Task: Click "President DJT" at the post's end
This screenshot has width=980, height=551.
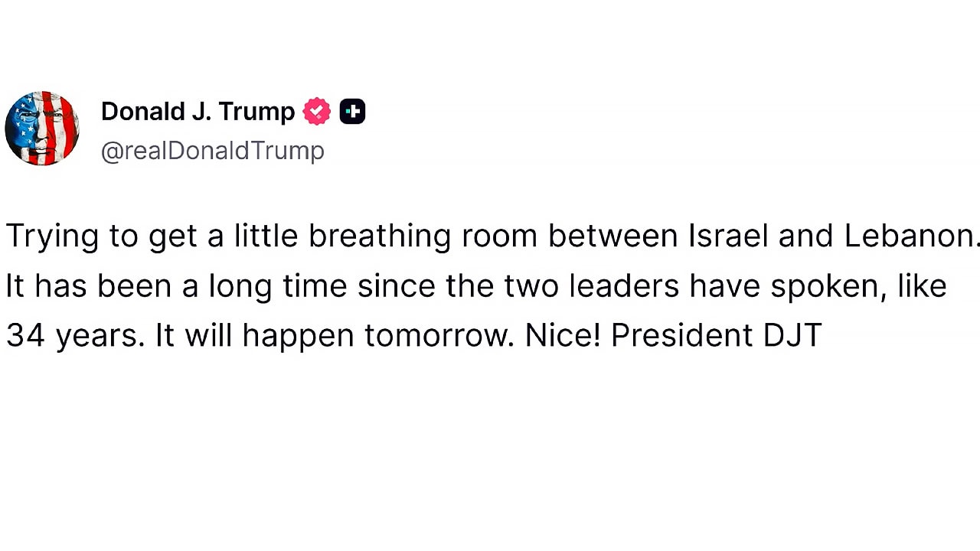Action: [716, 336]
